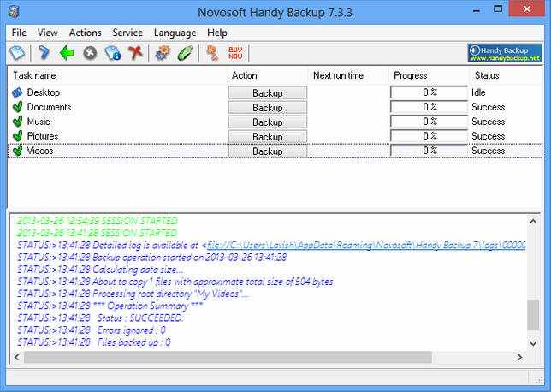Click the red X Delete task icon
The image size is (551, 392).
(136, 53)
